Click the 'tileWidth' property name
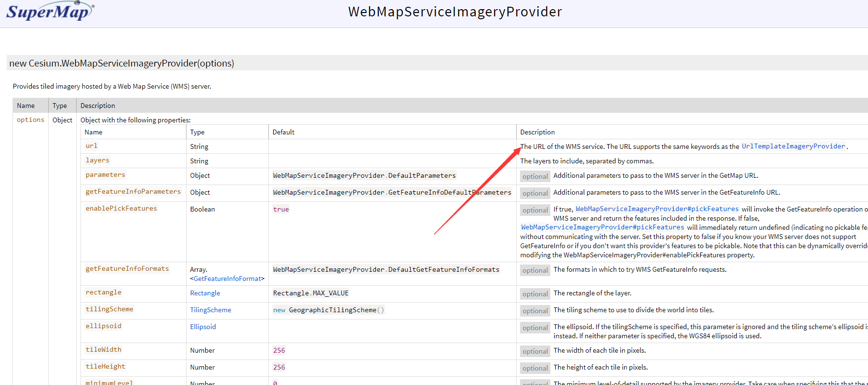868x385 pixels. 103,350
